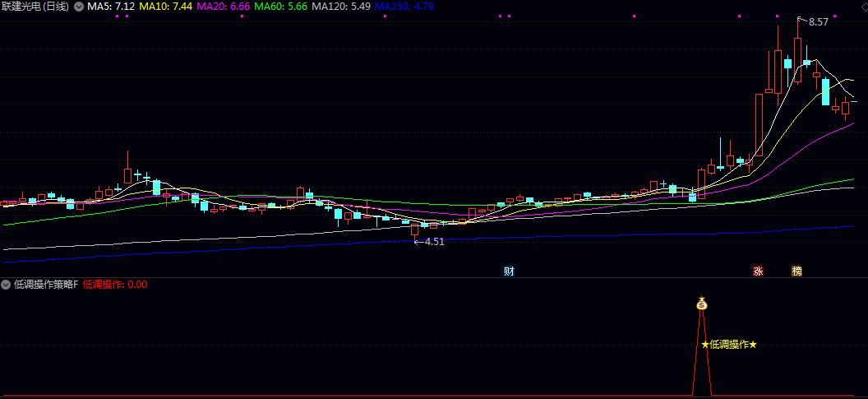Click the MA120: 5.49 label

341,7
